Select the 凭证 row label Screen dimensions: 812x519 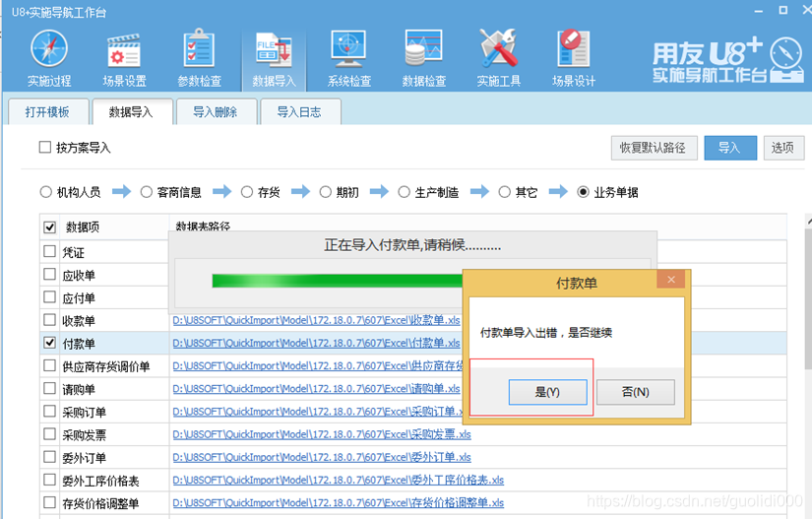click(73, 252)
